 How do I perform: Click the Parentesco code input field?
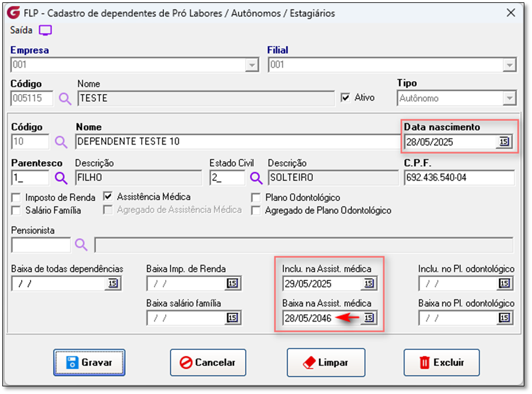click(30, 178)
